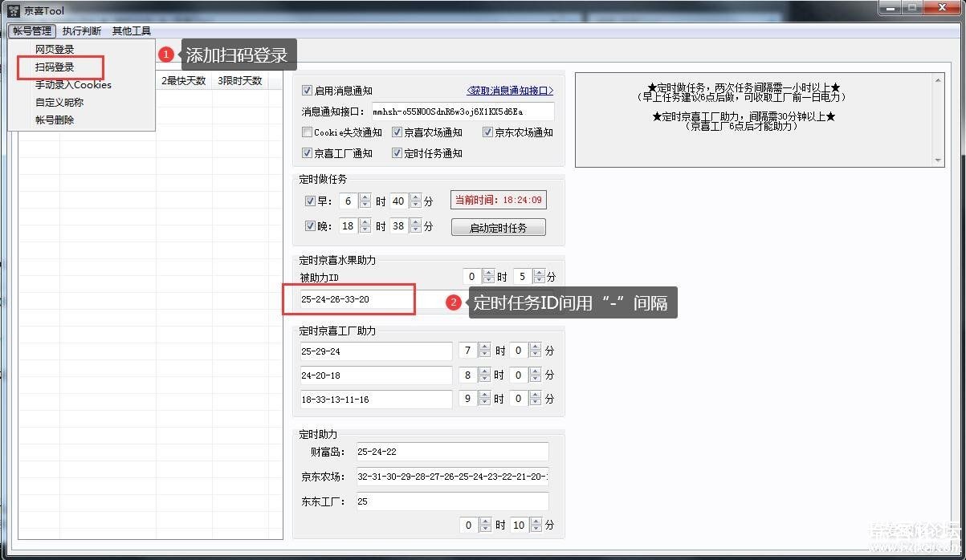Click the 京喜Tool app icon in title bar
The image size is (966, 560).
pos(14,10)
